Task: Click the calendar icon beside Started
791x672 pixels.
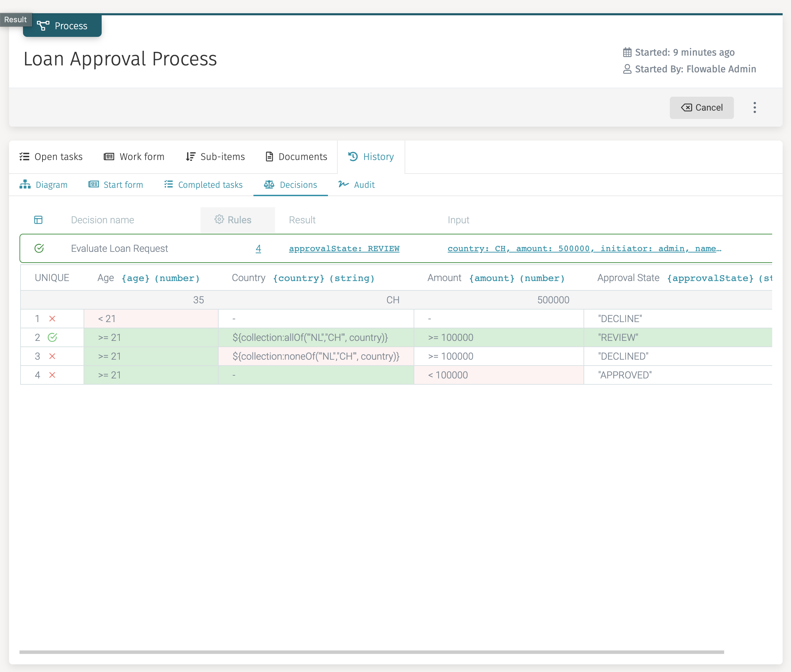Action: [627, 52]
